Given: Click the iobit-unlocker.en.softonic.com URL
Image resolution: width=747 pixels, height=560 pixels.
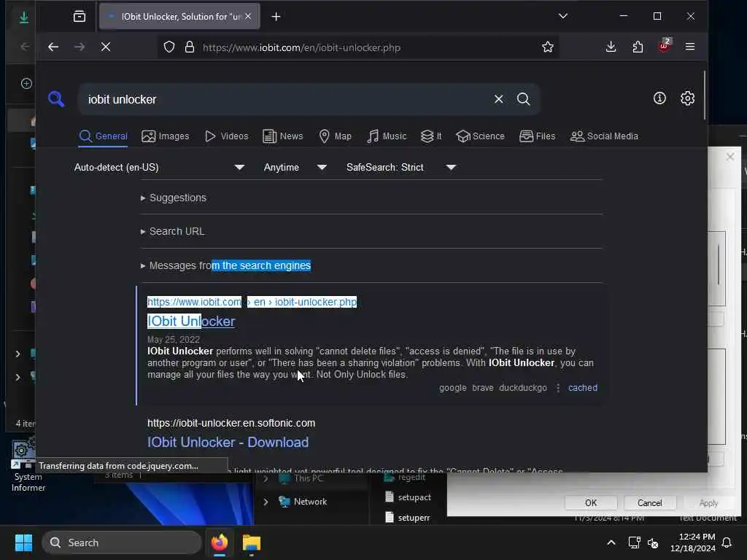Looking at the screenshot, I should 231,423.
